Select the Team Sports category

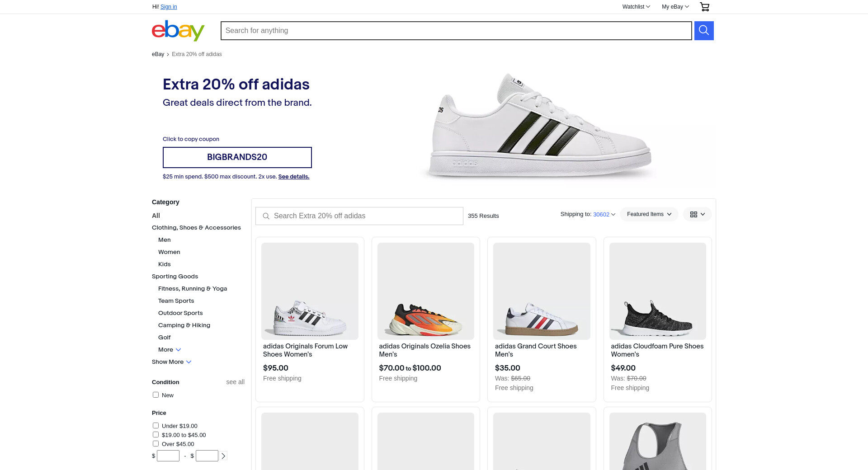[176, 301]
